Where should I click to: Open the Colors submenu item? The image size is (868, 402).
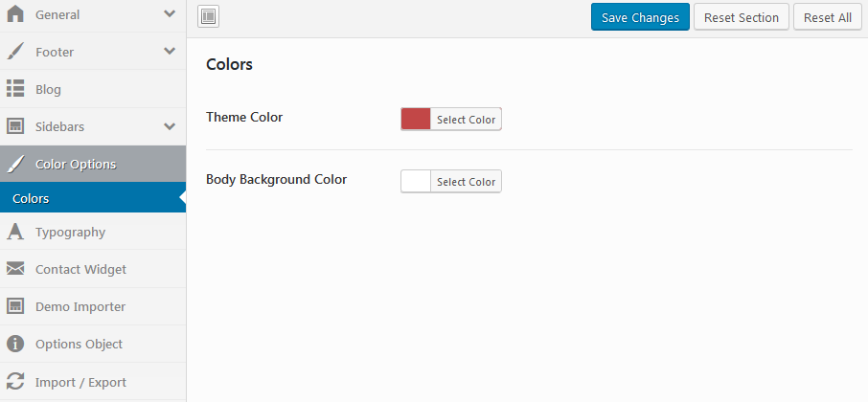point(31,199)
